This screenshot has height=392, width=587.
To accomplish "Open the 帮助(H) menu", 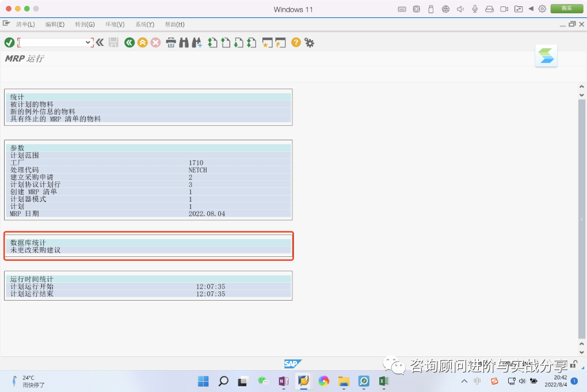I will pyautogui.click(x=175, y=24).
